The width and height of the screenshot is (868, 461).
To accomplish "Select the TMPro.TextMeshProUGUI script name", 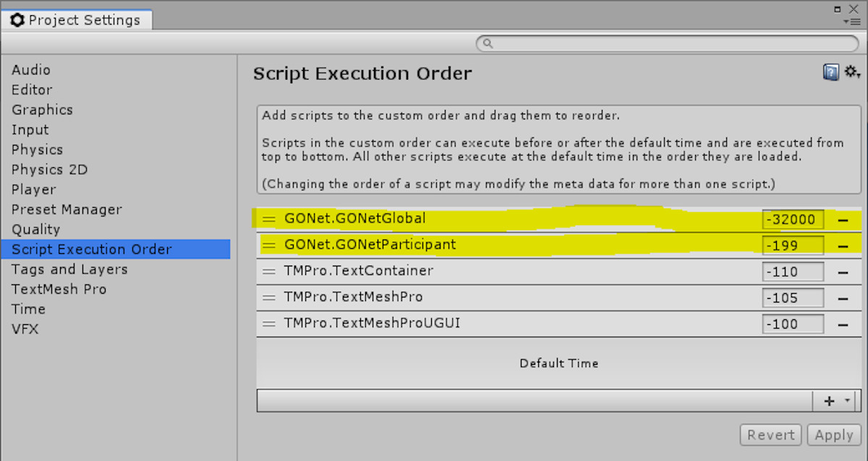I will [x=373, y=323].
